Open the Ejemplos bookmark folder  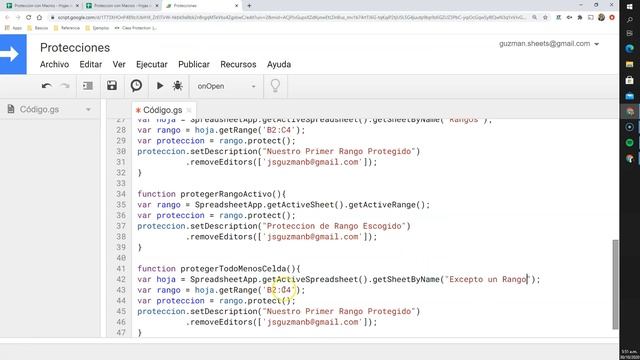pos(97,28)
